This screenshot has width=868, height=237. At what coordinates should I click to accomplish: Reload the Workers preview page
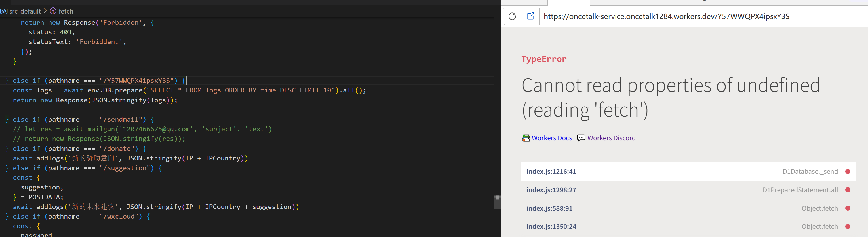coord(512,16)
